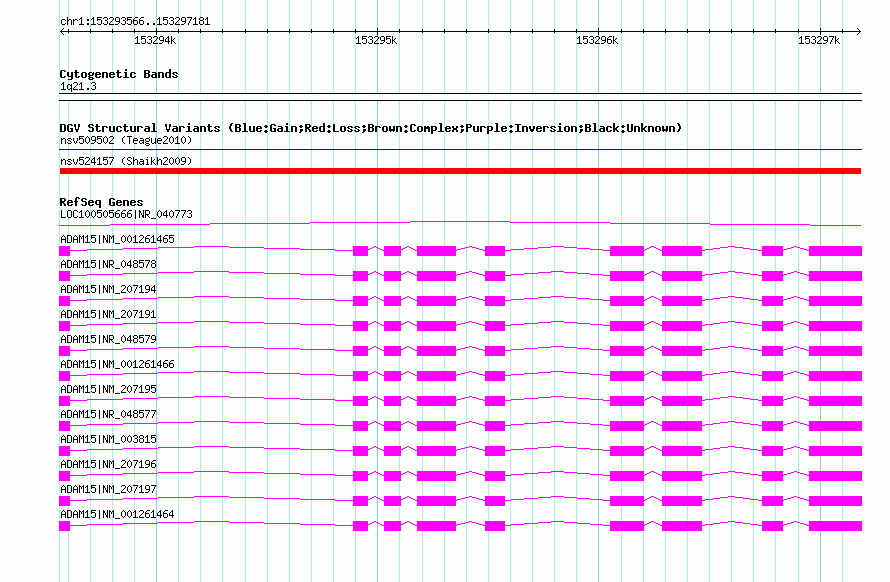Screen dimensions: 890x582
Task: Click the 153297k ruler tick label
Action: (x=819, y=40)
